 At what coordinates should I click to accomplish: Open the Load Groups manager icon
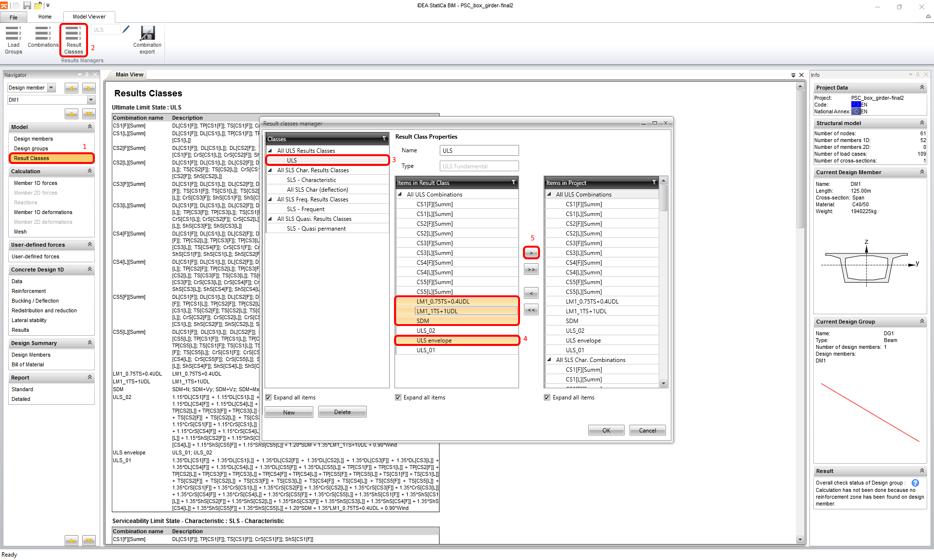pyautogui.click(x=14, y=39)
